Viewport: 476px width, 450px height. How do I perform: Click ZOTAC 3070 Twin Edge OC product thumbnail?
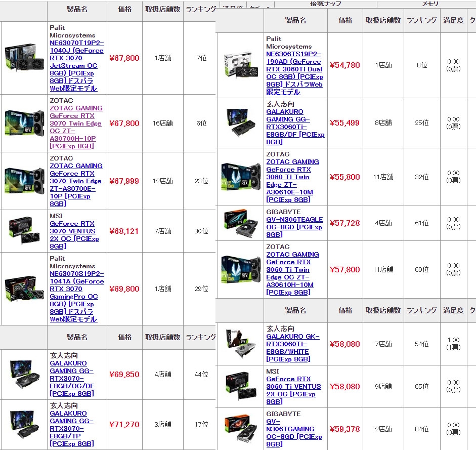(x=24, y=123)
